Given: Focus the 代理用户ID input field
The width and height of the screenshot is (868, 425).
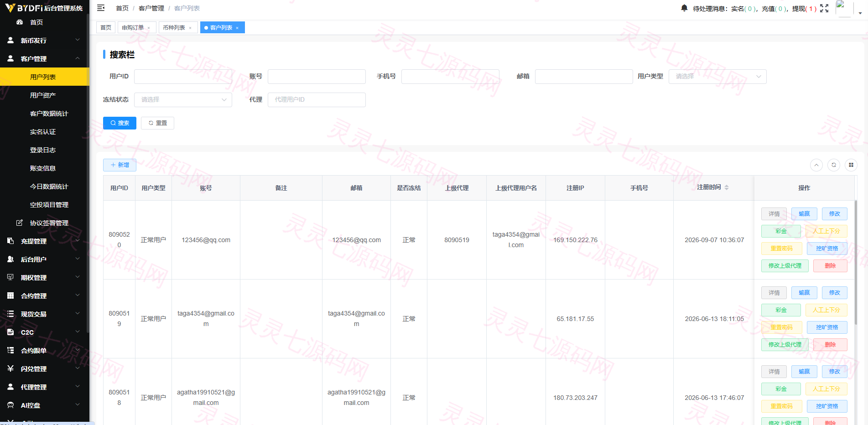Looking at the screenshot, I should click(x=317, y=100).
